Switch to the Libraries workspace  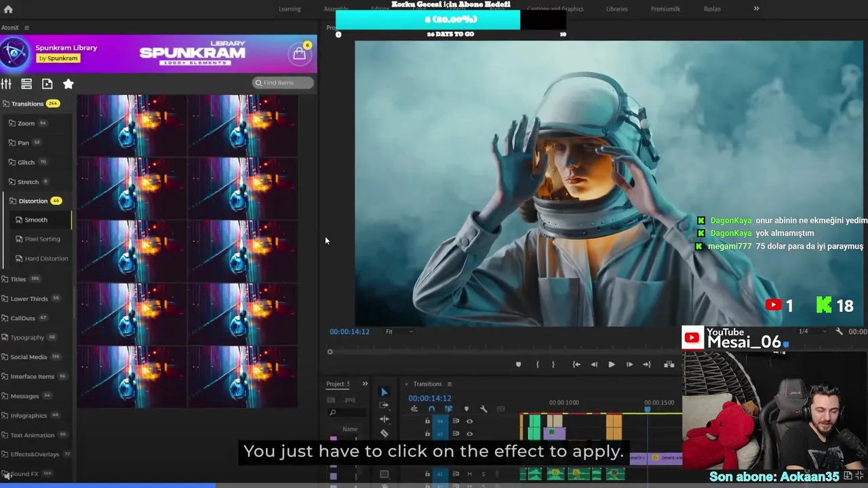pyautogui.click(x=617, y=9)
